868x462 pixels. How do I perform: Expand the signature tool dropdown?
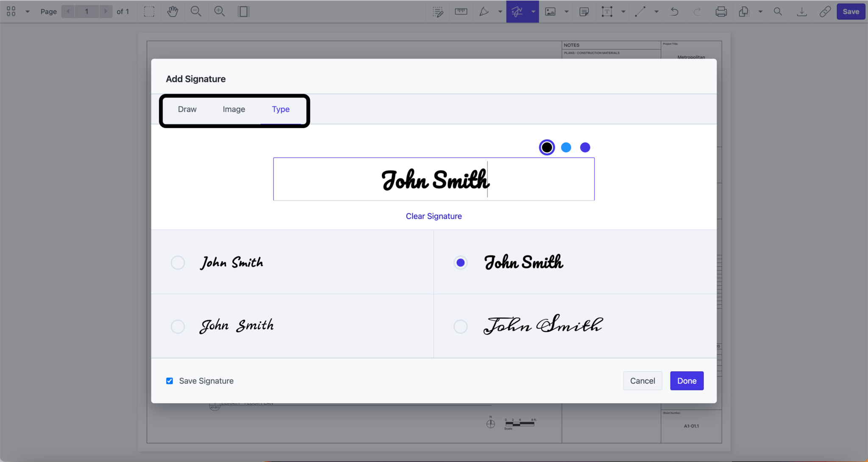point(533,11)
